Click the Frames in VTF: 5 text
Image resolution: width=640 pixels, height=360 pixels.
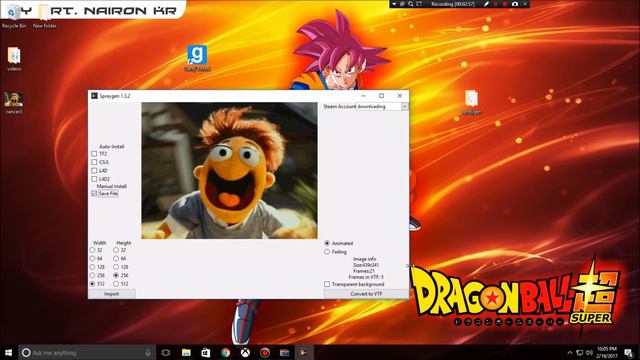(x=366, y=277)
